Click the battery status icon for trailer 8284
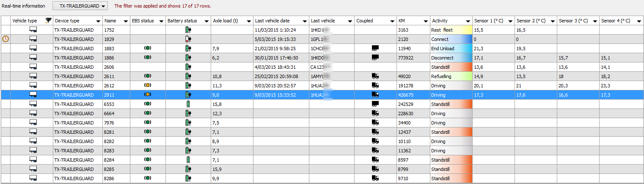Screen dimensions: 644x184 (188, 160)
